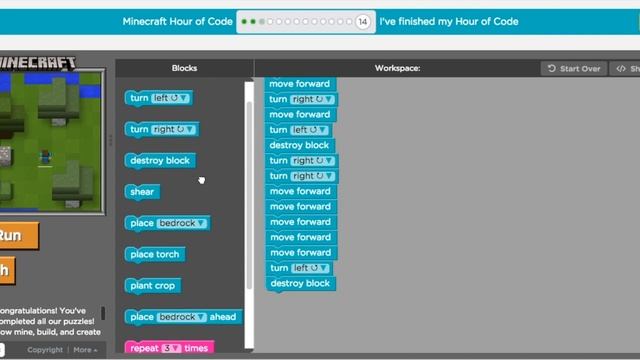Click the Minecraft game view character
Image resolution: width=640 pixels, height=360 pixels.
(x=45, y=157)
